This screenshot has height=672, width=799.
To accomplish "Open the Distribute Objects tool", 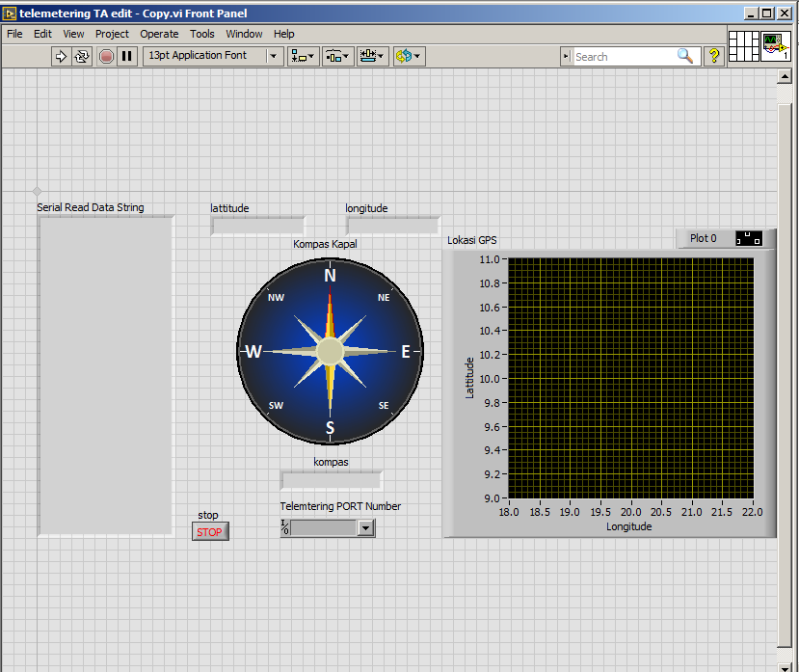I will click(x=336, y=56).
